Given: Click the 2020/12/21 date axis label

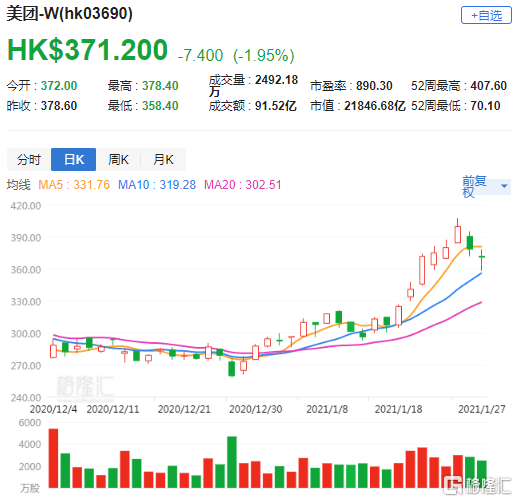Looking at the screenshot, I should (x=184, y=409).
